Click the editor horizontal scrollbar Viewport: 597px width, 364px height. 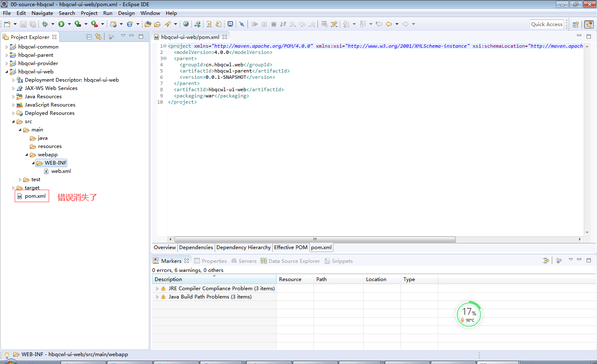(x=315, y=239)
